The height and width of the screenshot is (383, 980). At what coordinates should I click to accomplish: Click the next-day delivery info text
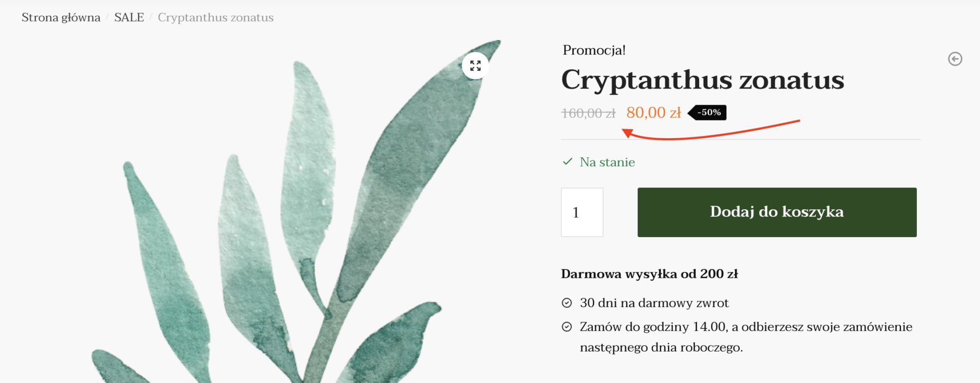746,337
